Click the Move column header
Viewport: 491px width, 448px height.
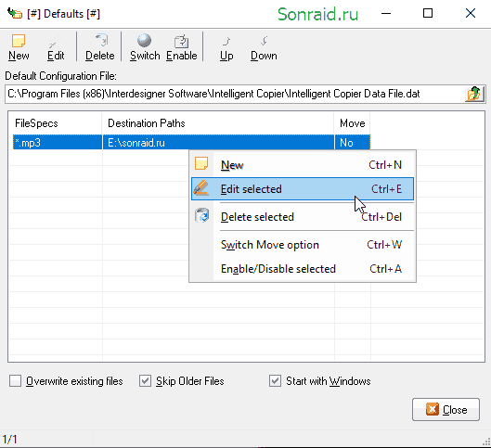[x=353, y=123]
